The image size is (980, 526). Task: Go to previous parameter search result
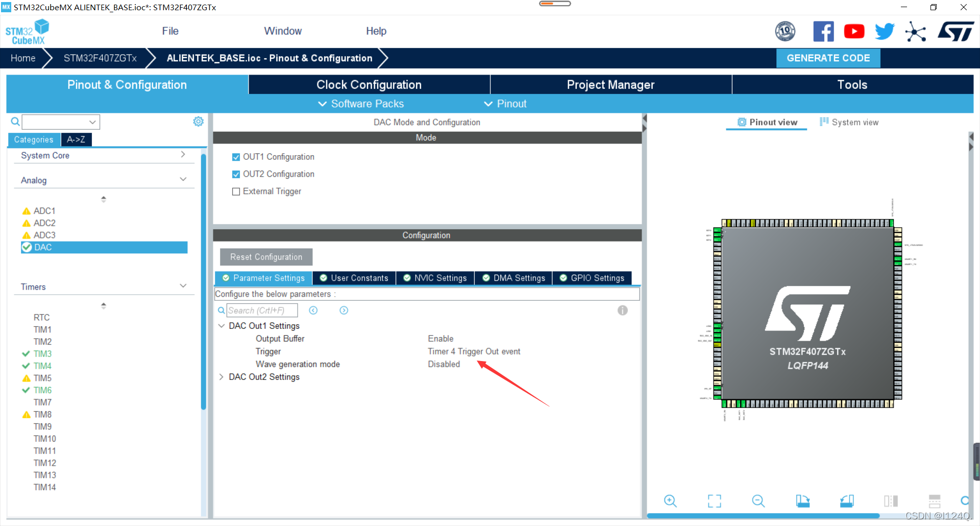point(313,310)
